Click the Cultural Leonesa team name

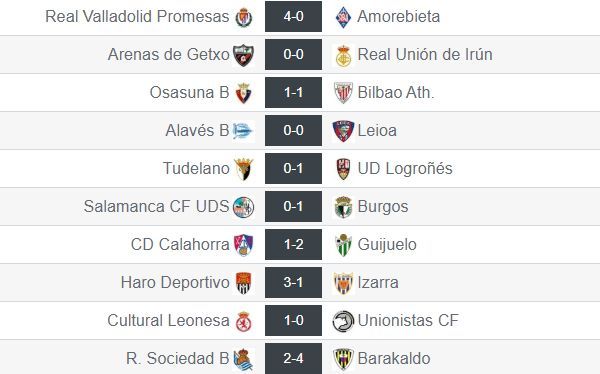[x=168, y=320]
